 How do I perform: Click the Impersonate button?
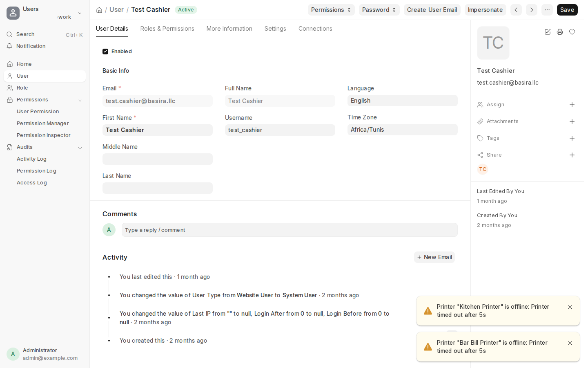(485, 10)
